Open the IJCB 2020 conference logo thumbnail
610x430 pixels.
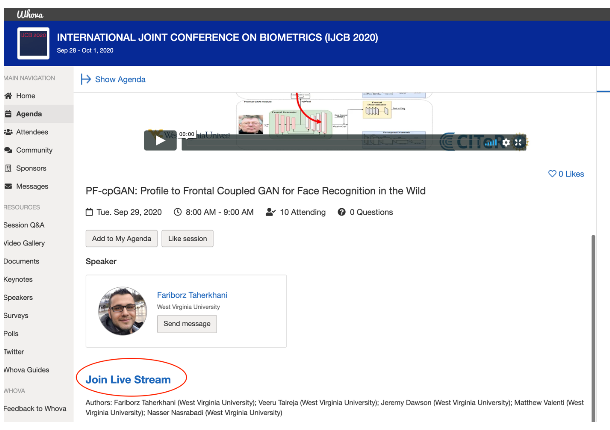point(33,43)
